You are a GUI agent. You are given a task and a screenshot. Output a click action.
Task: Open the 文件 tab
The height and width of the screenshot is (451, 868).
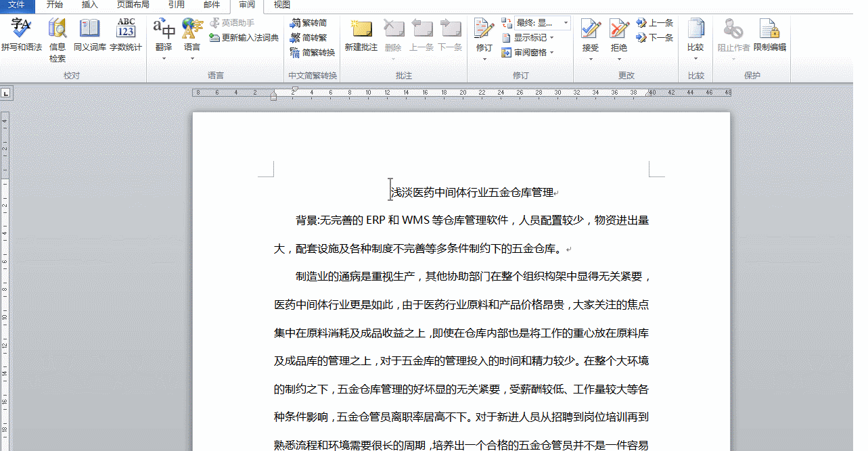point(17,5)
